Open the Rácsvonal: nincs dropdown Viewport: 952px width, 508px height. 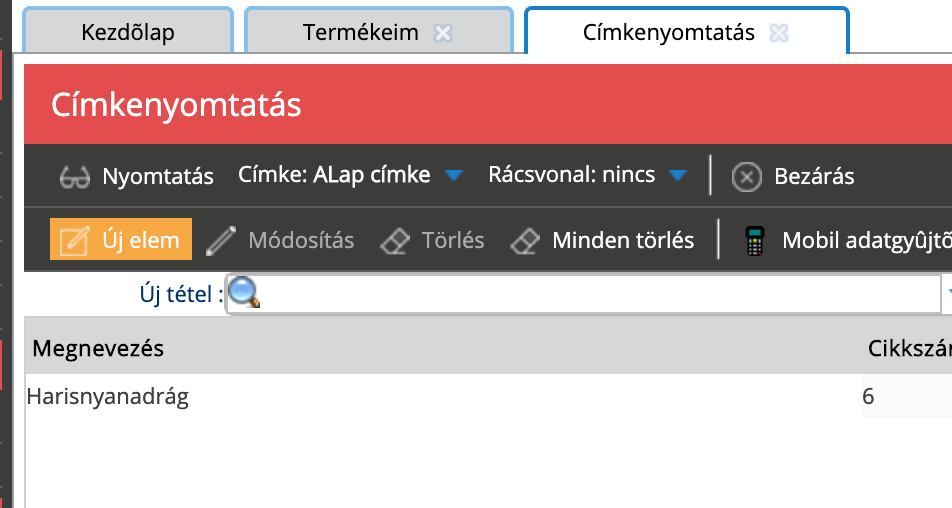tap(678, 176)
